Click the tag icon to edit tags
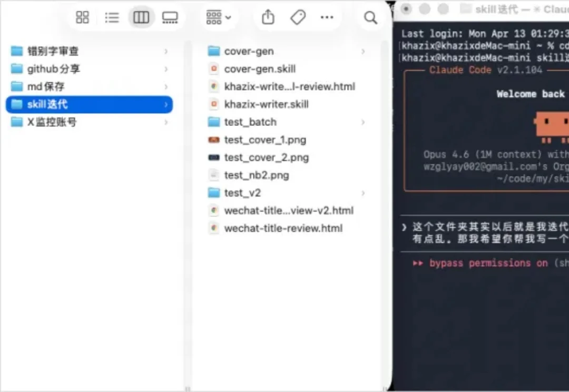 (x=298, y=17)
